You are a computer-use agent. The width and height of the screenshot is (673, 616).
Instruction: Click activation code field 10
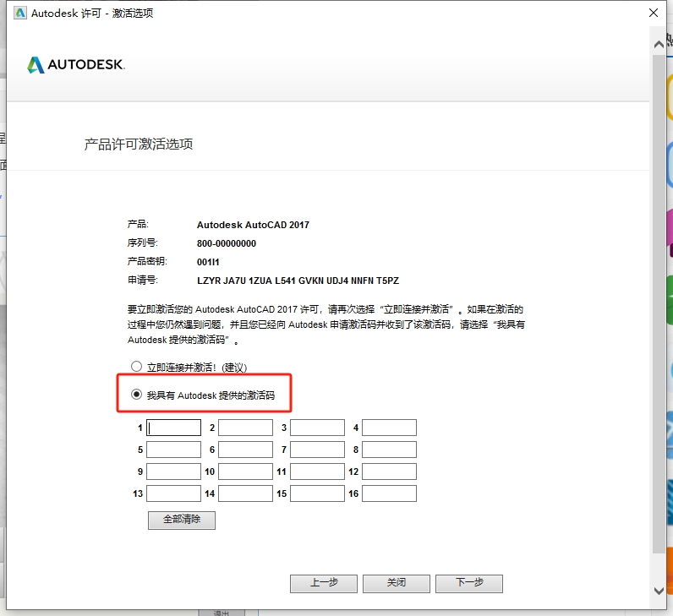(x=245, y=472)
